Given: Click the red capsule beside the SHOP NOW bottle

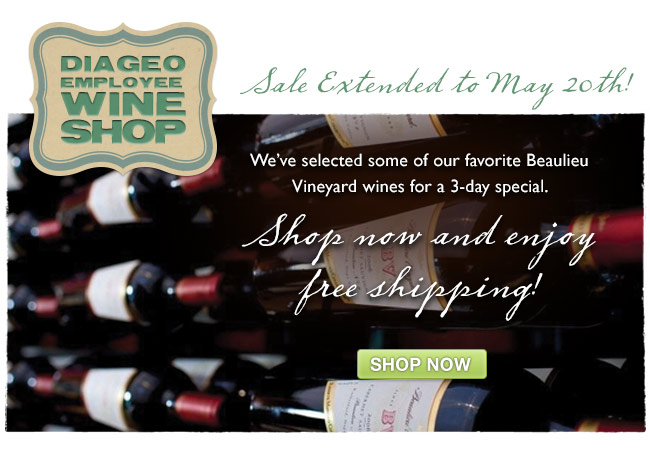Looking at the screenshot, I should point(198,408).
